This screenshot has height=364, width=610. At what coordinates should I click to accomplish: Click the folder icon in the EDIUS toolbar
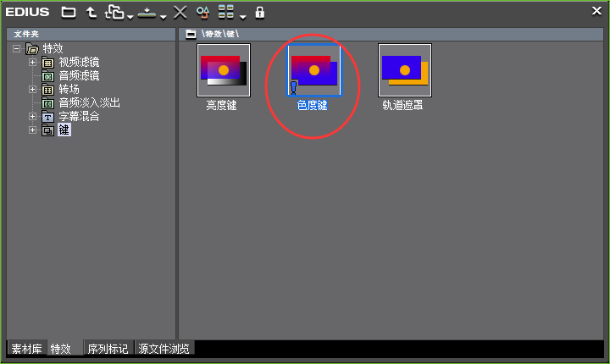(69, 13)
